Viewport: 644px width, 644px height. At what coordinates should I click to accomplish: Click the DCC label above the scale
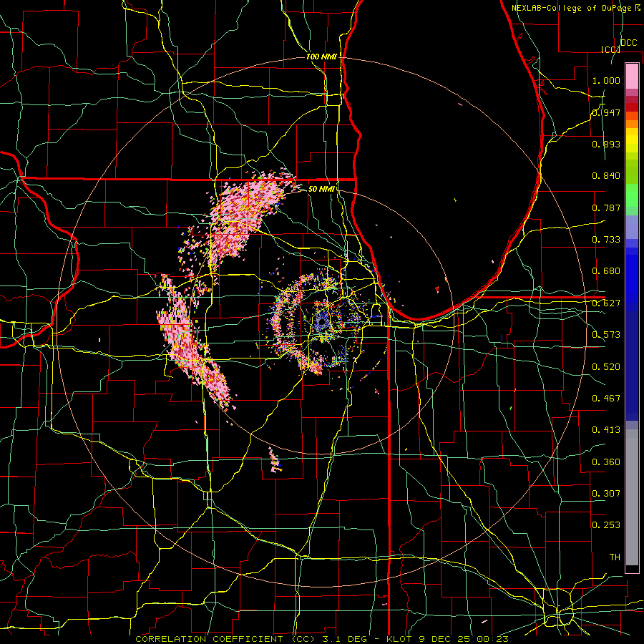pos(628,43)
